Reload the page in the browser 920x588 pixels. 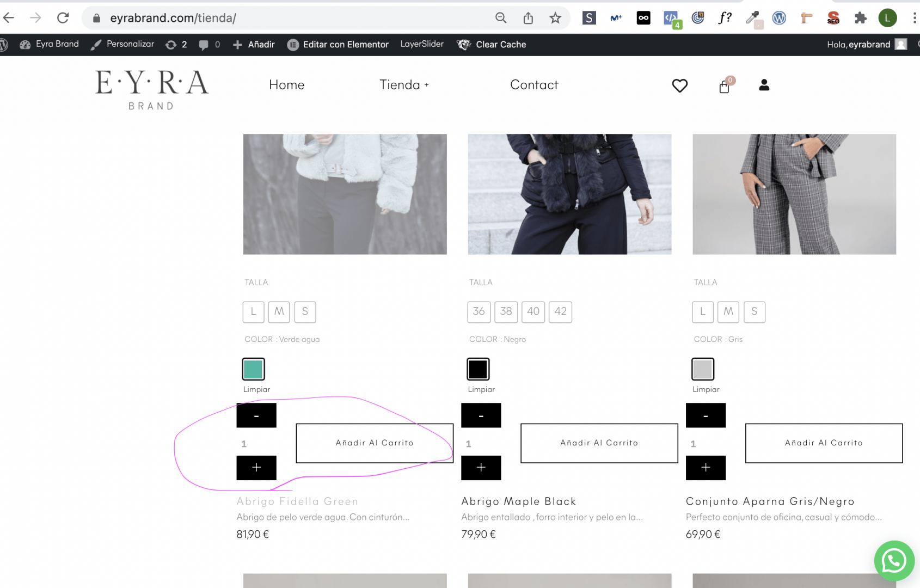click(63, 18)
